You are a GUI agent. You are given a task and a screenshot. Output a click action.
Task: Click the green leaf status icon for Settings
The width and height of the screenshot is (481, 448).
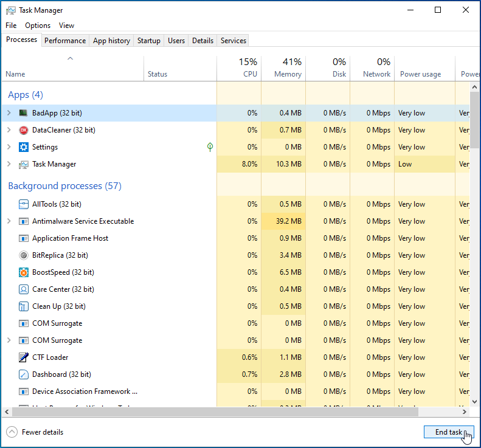click(210, 147)
